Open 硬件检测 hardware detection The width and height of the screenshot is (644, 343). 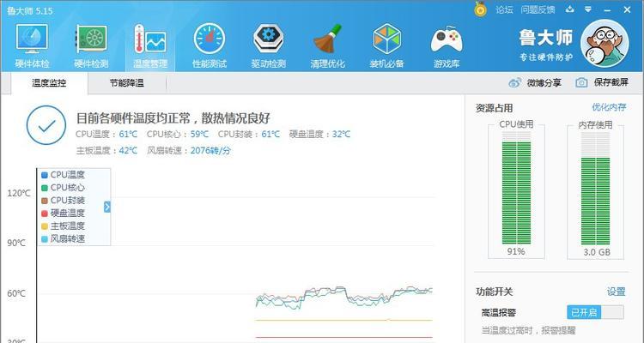(x=91, y=46)
